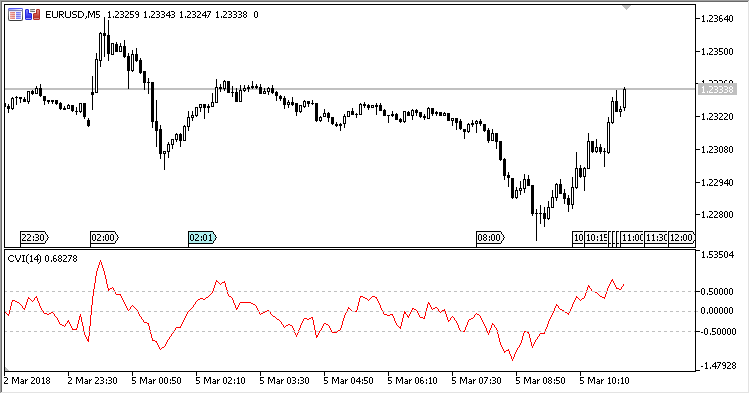Select the 22:30 calendar event flag
Screen dimensions: 750x394
34,238
